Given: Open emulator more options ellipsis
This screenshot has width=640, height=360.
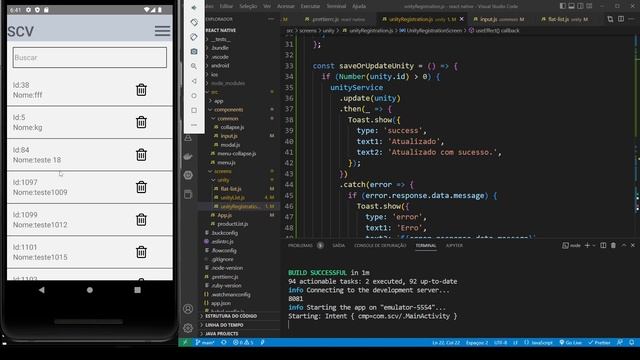Looking at the screenshot, I should tap(194, 125).
